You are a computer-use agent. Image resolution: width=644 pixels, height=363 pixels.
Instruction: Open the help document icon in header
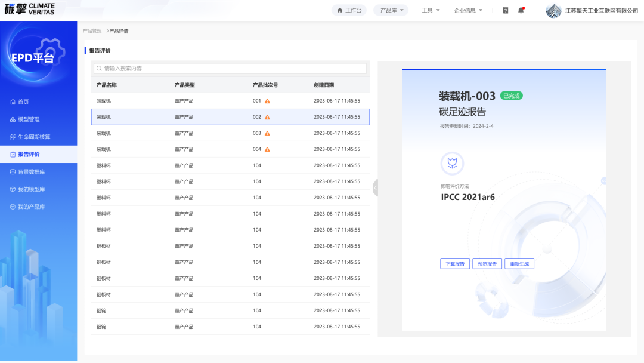(x=506, y=10)
